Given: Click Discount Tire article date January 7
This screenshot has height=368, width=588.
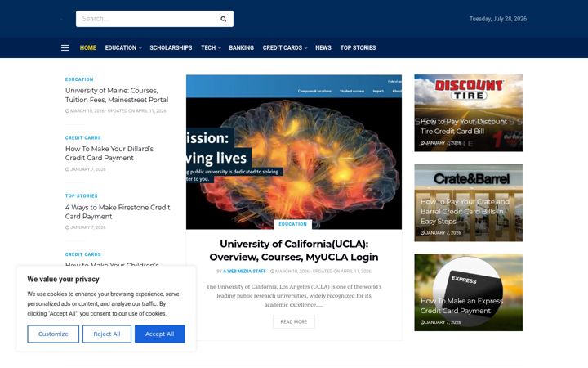Looking at the screenshot, I should click(441, 143).
